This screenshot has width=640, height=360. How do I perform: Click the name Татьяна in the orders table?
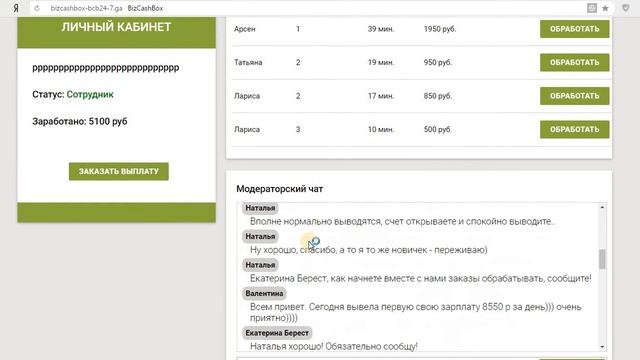pyautogui.click(x=248, y=62)
